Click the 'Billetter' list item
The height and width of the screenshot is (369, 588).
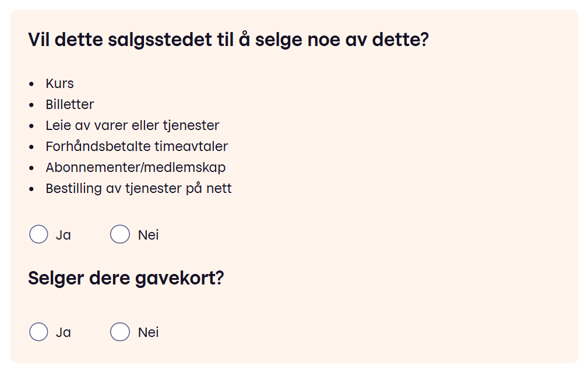(70, 104)
